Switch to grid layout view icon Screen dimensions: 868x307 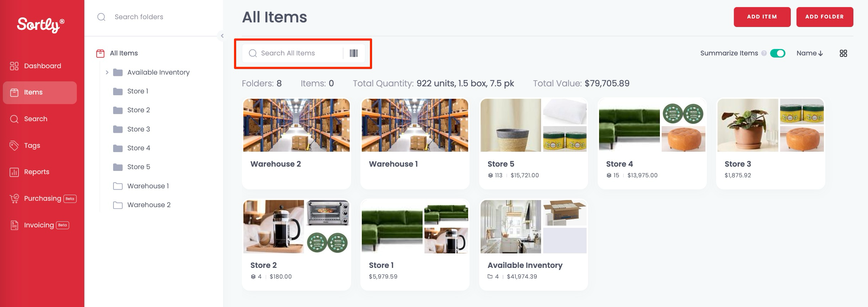[x=843, y=53]
